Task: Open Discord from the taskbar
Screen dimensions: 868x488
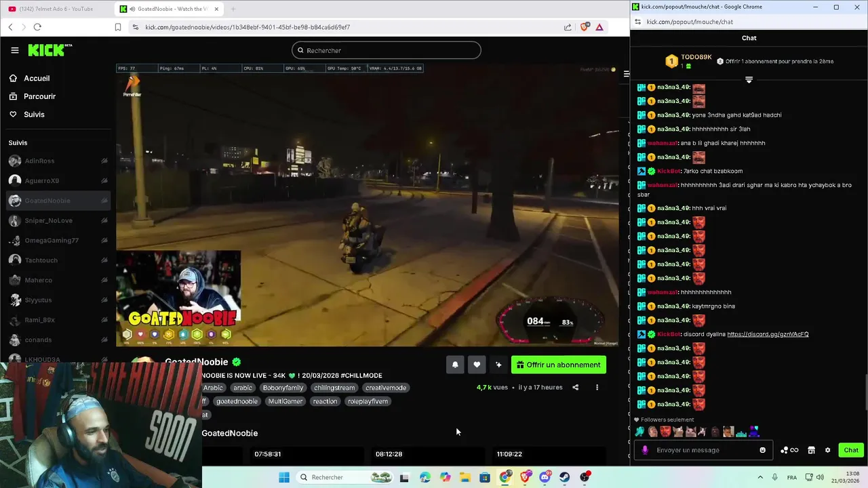Action: coord(545,477)
